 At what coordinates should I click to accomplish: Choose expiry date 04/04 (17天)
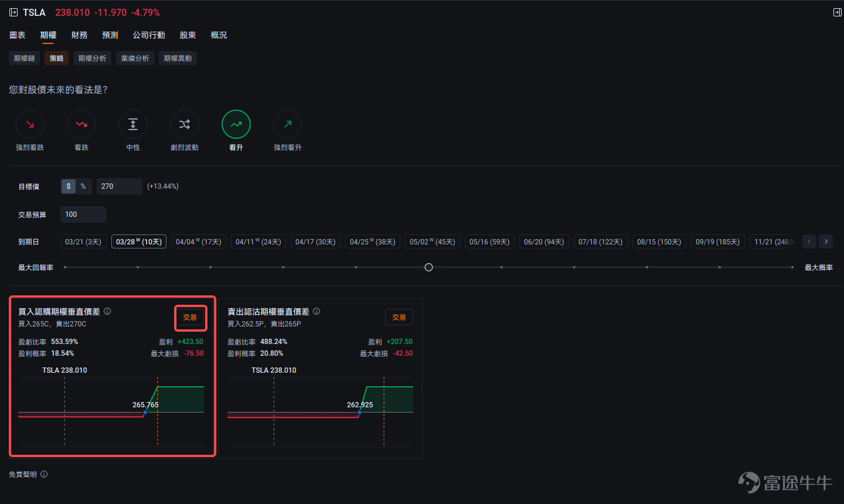click(x=199, y=241)
